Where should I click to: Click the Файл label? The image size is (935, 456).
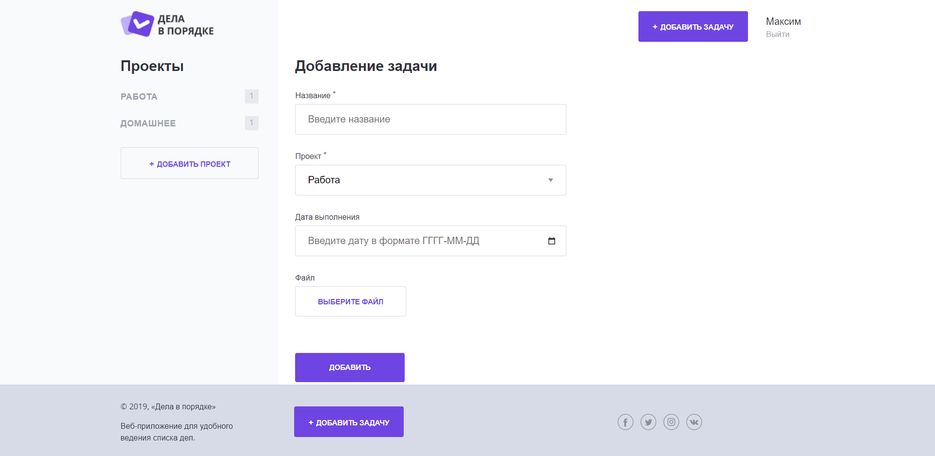pyautogui.click(x=305, y=278)
